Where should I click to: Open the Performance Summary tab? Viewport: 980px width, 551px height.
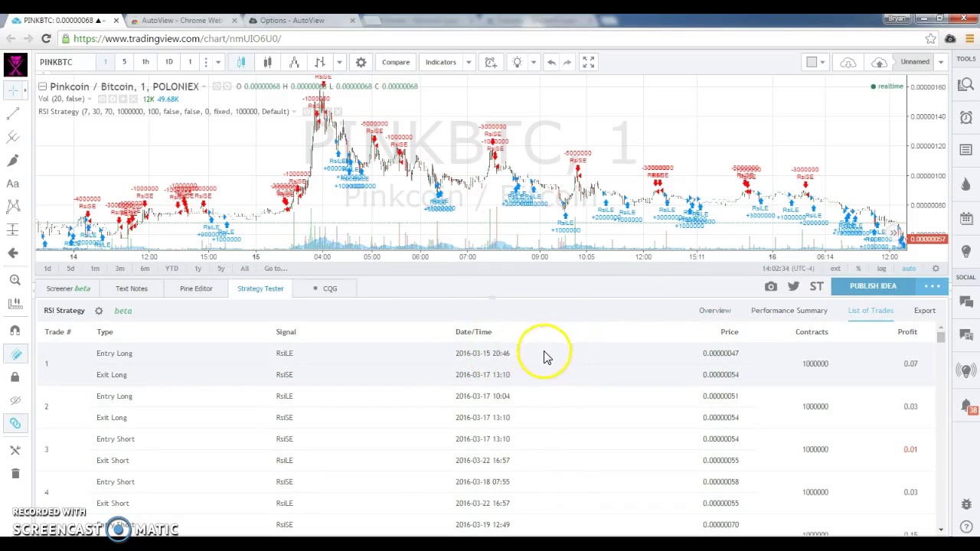point(789,311)
